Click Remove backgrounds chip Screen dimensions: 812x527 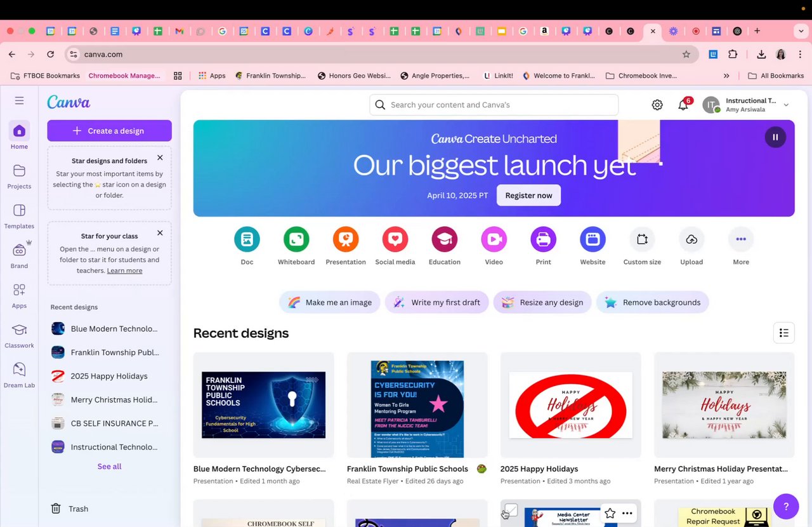653,302
